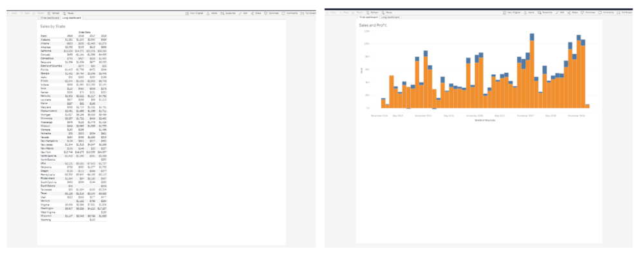The width and height of the screenshot is (644, 258).
Task: Refresh the view in the right window
Action: 372,13
